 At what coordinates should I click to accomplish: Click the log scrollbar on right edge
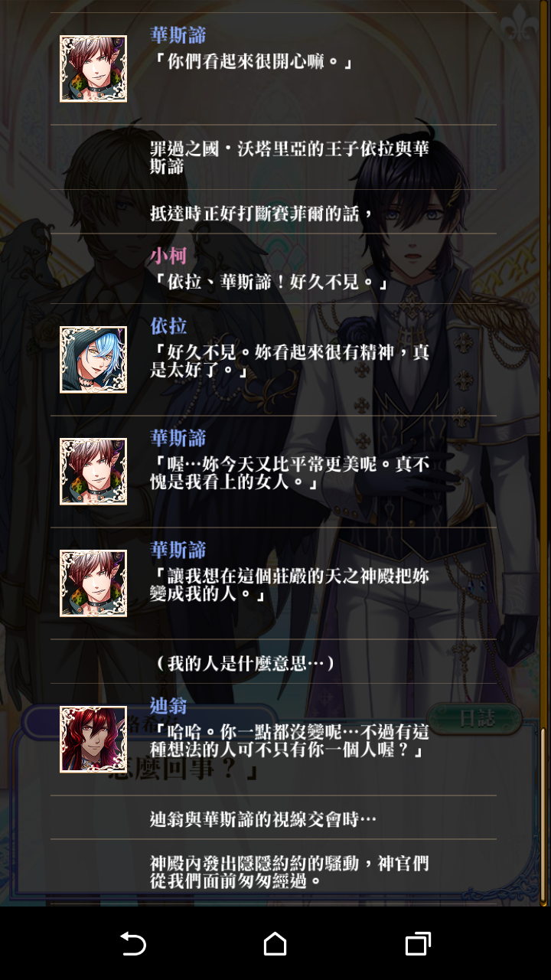543,814
